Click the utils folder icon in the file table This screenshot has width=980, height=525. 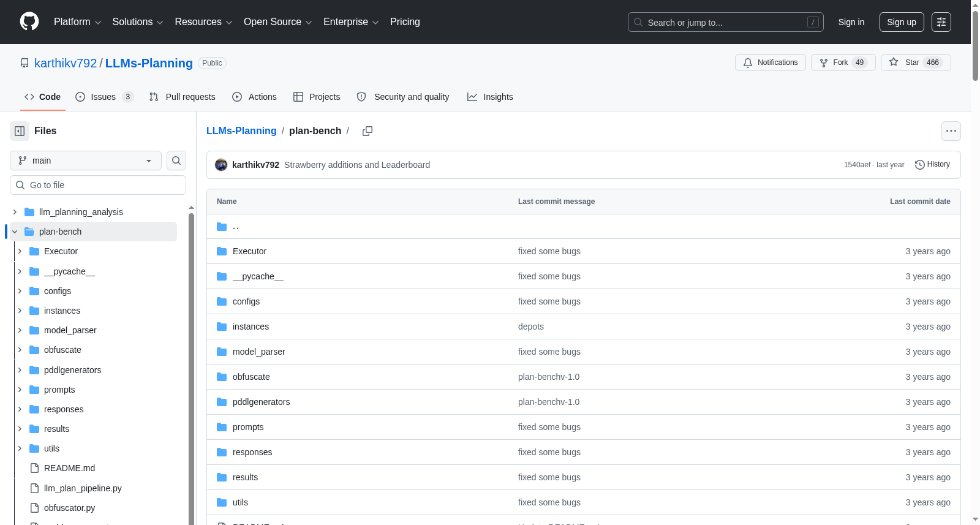click(x=222, y=502)
